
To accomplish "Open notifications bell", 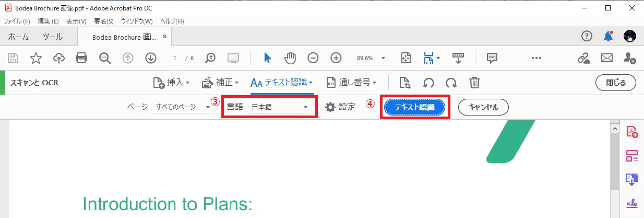I will (609, 36).
